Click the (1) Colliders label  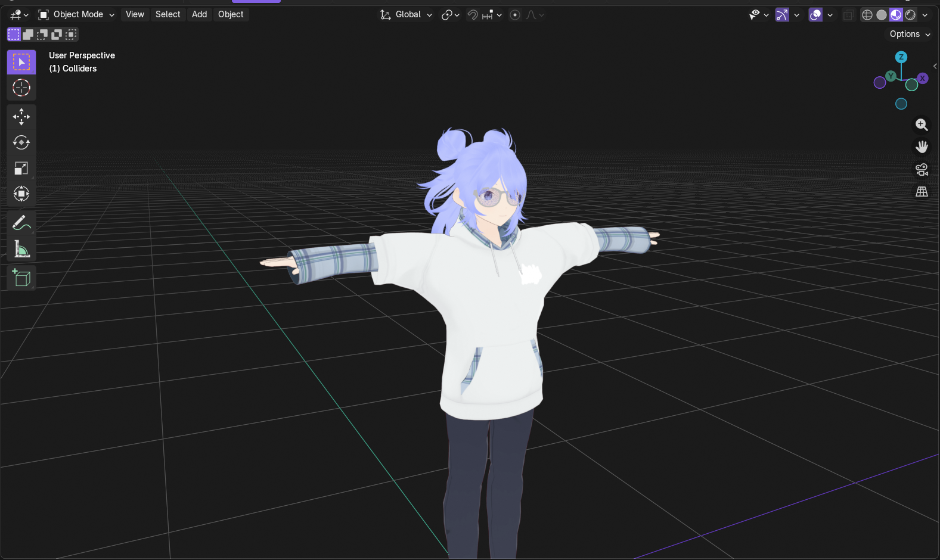(x=73, y=69)
